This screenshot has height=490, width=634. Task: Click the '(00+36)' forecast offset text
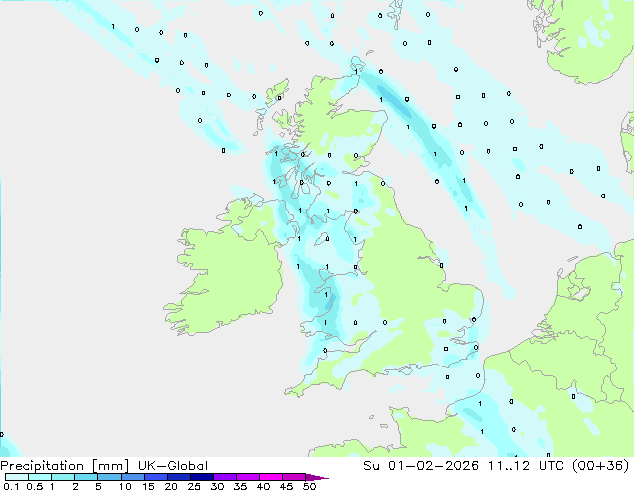point(600,466)
